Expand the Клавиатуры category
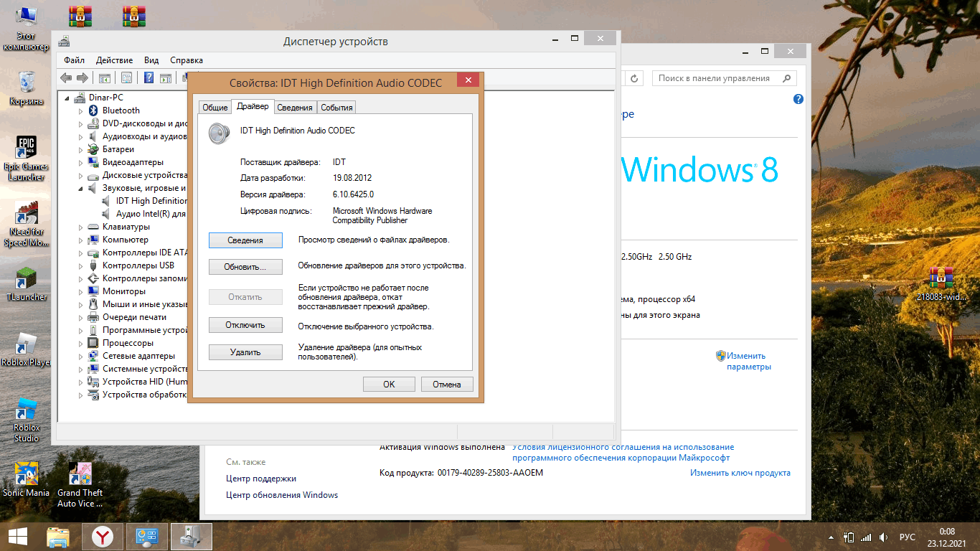Viewport: 980px width, 551px height. tap(81, 227)
